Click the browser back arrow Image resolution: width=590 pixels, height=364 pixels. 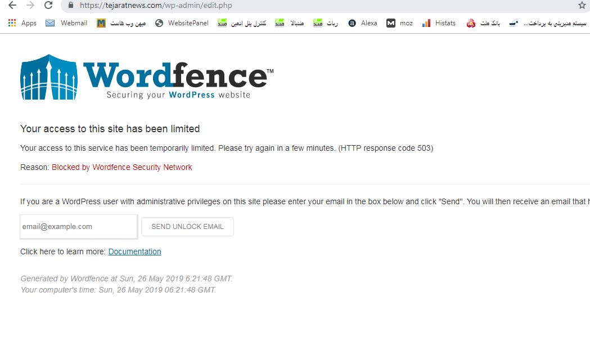[x=12, y=5]
